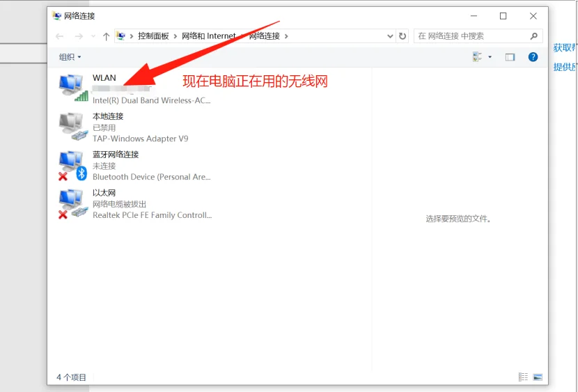Screen dimensions: 578x392
Task: Click the 获取 link in the background window
Action: click(565, 48)
